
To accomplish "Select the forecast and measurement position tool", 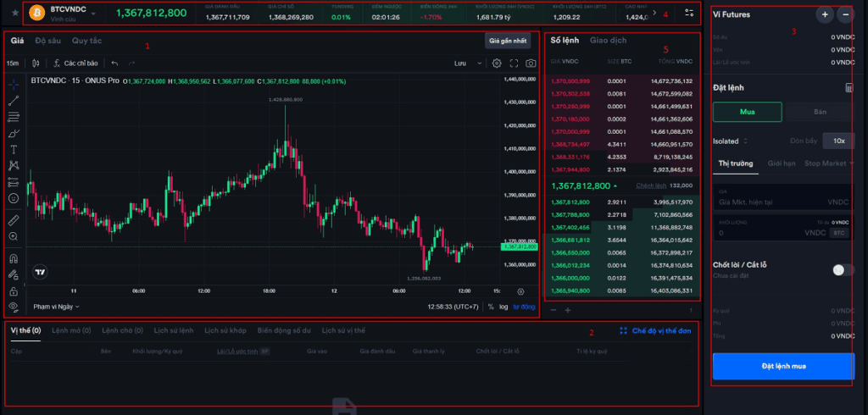I will pos(14,181).
